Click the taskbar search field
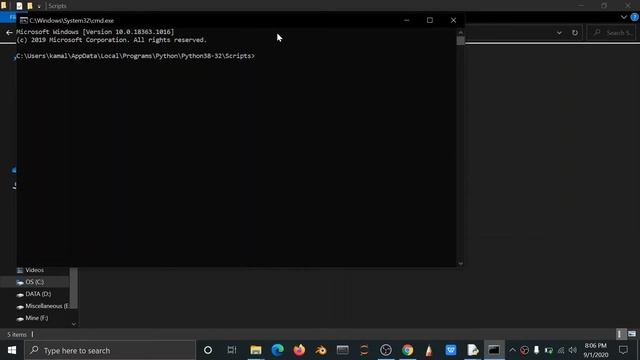640x360 pixels. [110, 350]
